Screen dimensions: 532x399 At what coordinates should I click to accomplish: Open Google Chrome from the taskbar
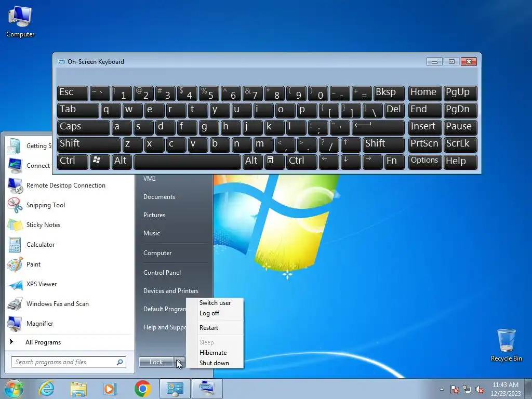coord(142,389)
